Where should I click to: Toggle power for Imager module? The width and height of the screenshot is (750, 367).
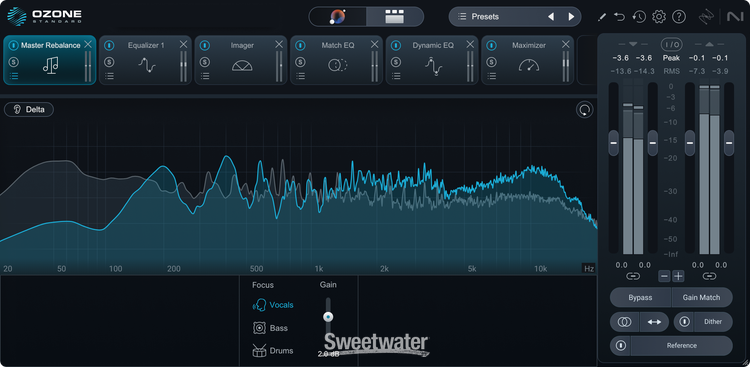pos(205,45)
